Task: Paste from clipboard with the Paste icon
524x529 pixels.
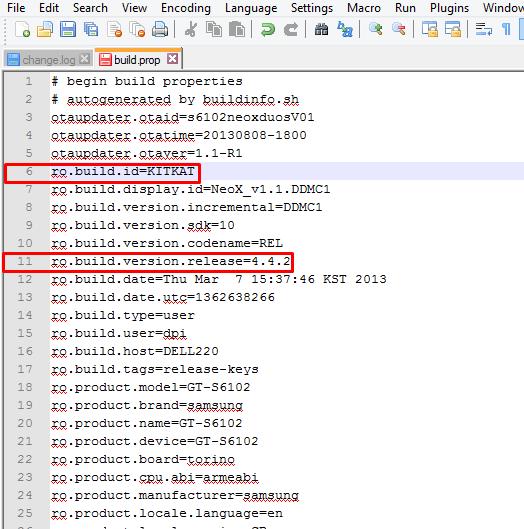Action: point(237,29)
